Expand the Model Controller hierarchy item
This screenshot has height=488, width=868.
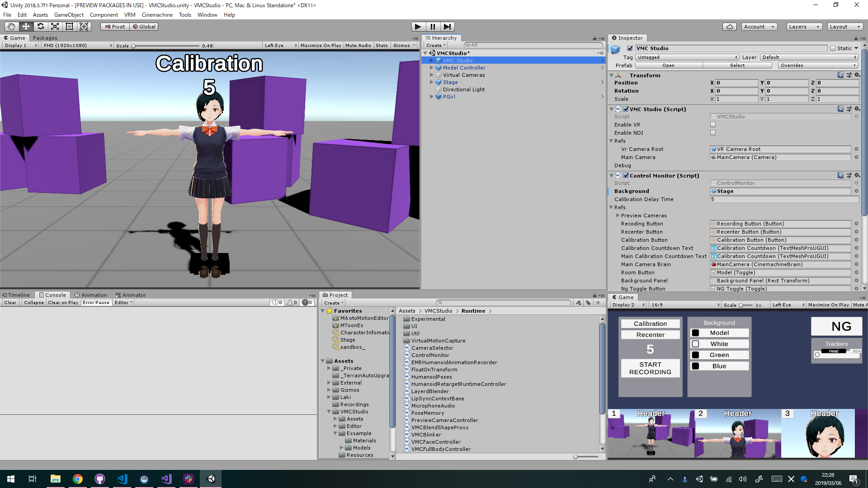click(x=431, y=68)
